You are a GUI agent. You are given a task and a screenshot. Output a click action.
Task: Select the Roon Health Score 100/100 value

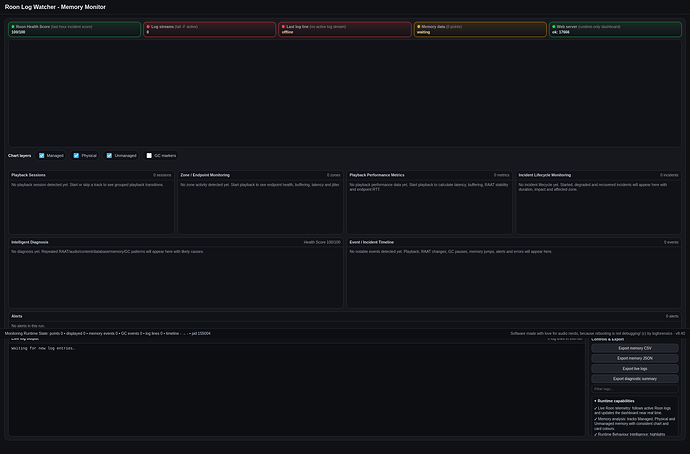click(x=18, y=32)
